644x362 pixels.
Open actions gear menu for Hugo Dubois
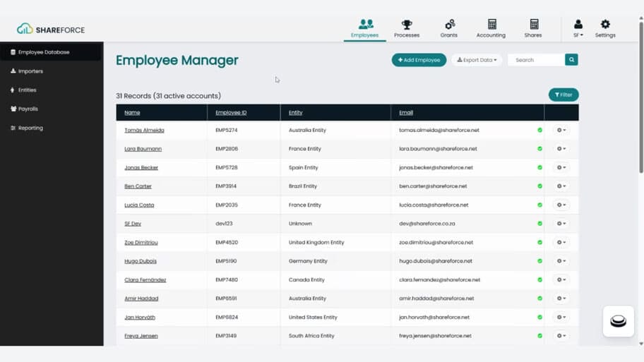[561, 261]
